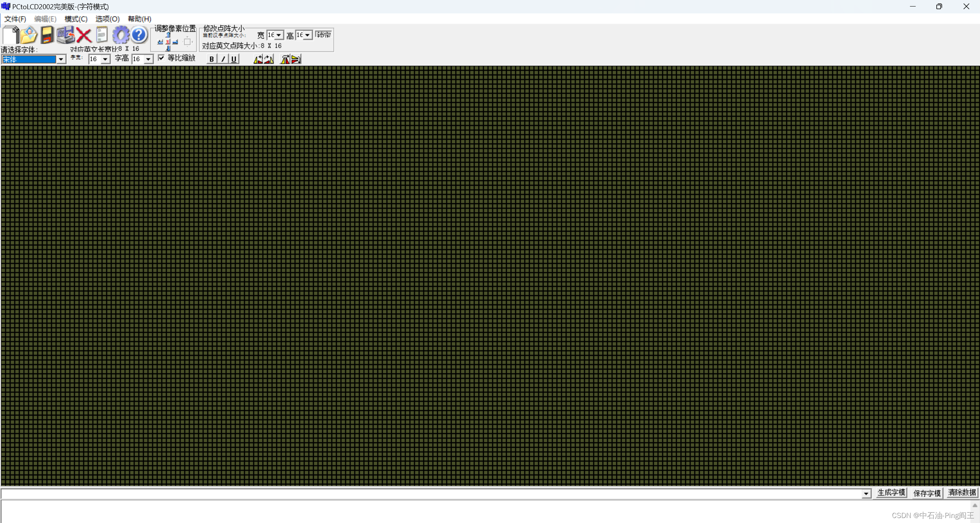980x523 pixels.
Task: Toggle underline with the U button
Action: pos(234,59)
